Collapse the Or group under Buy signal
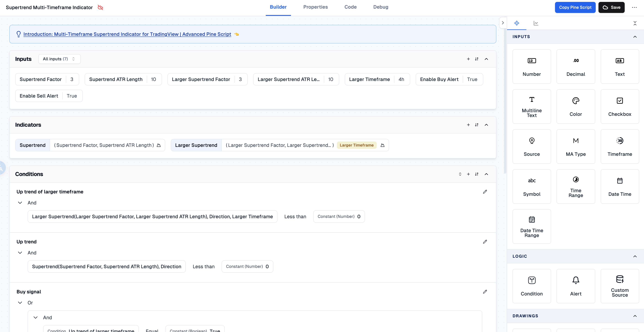Screen dimensions: 644x332 [20, 303]
